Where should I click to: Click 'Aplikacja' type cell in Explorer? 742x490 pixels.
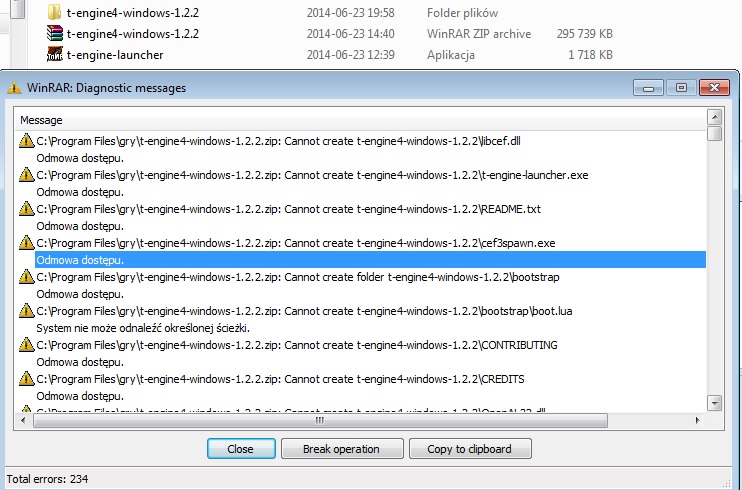(x=450, y=55)
